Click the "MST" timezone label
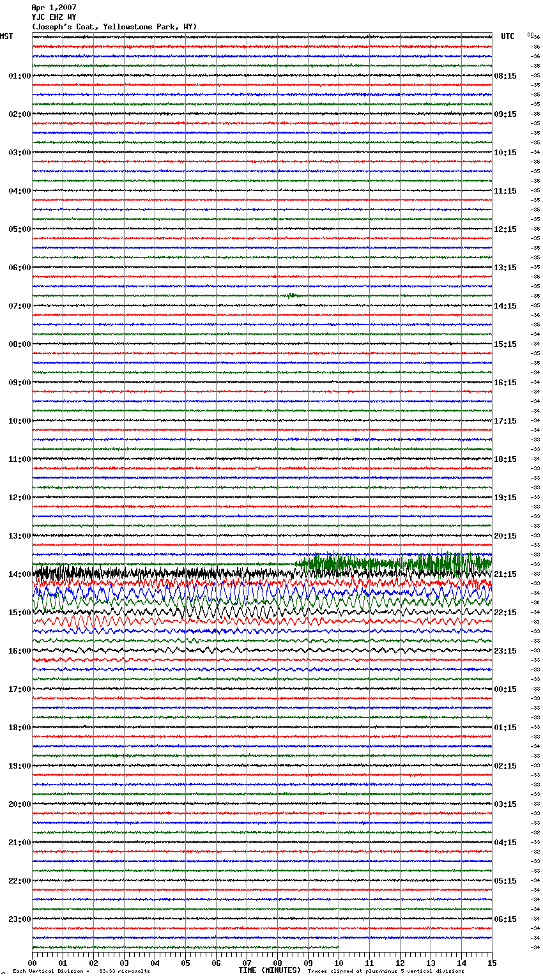The image size is (543, 980). [x=6, y=36]
